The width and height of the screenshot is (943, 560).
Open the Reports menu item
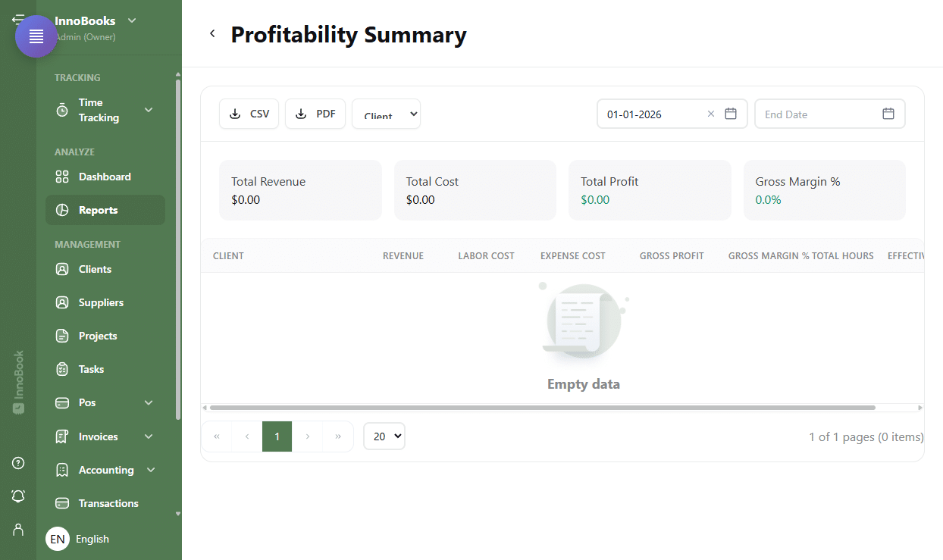pos(105,210)
